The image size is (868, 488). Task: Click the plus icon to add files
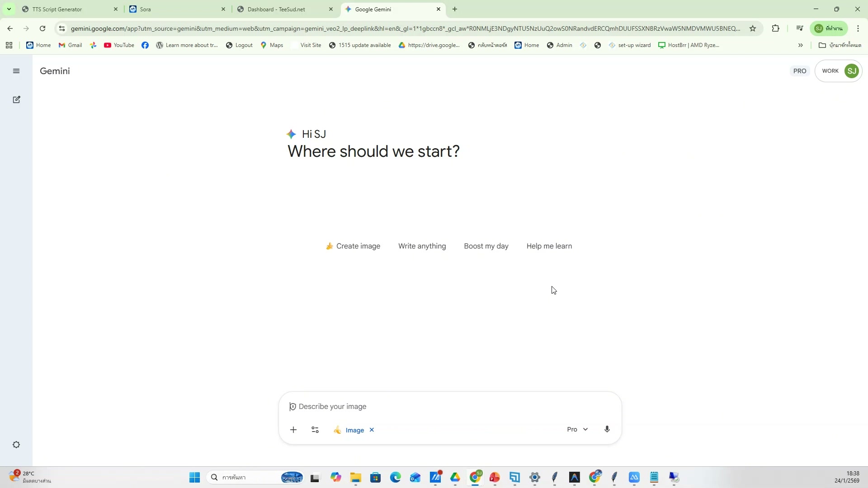point(293,430)
